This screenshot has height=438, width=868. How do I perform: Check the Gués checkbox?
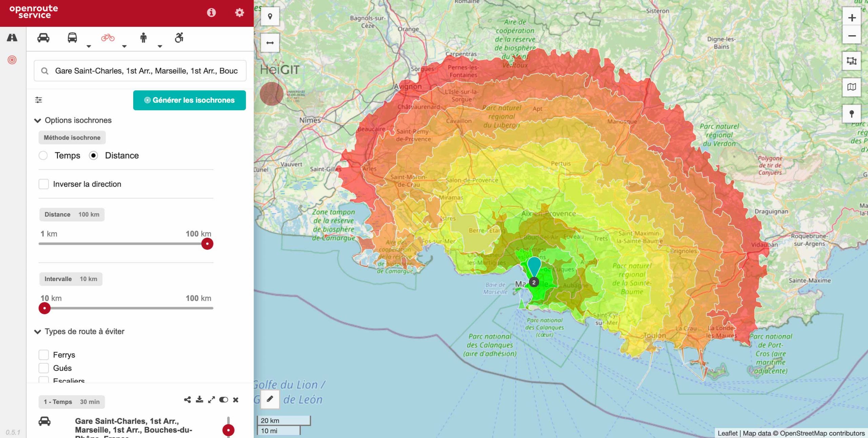[x=44, y=368]
